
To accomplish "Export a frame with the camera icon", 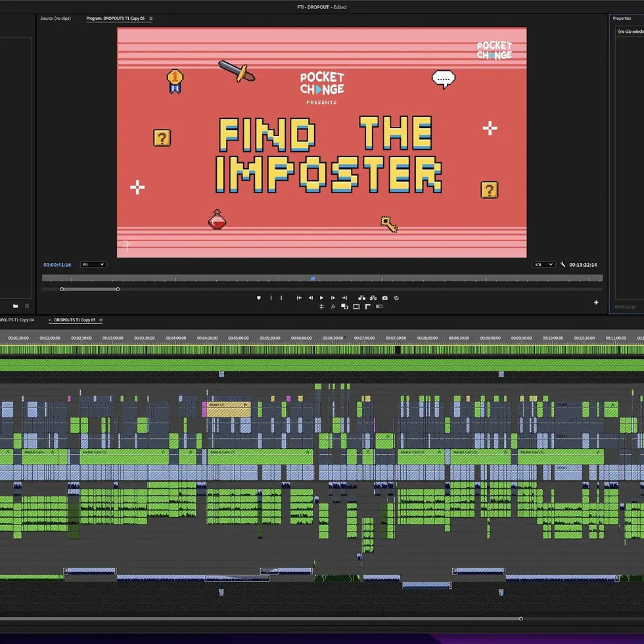I will click(385, 298).
